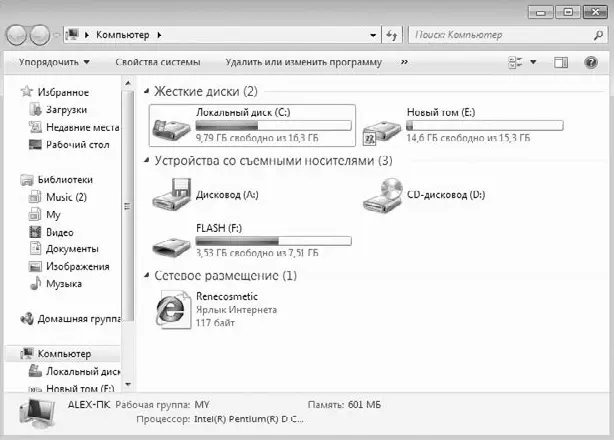The image size is (614, 440).
Task: Select the FLASH (F:) drive icon
Action: pyautogui.click(x=171, y=247)
